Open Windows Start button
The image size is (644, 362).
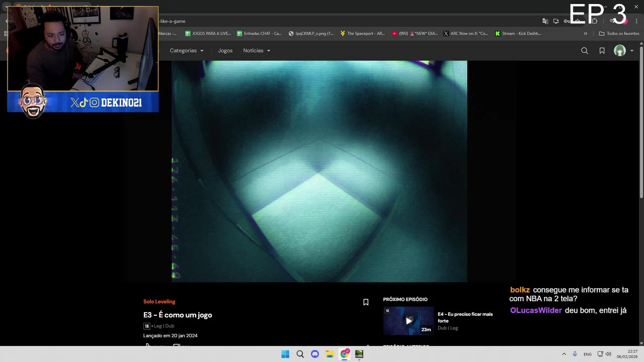(x=285, y=354)
